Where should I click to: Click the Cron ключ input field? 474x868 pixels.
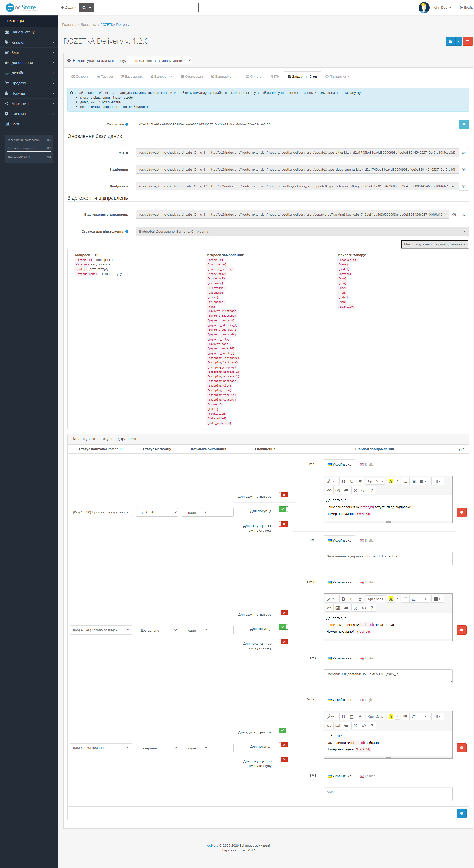(x=297, y=124)
